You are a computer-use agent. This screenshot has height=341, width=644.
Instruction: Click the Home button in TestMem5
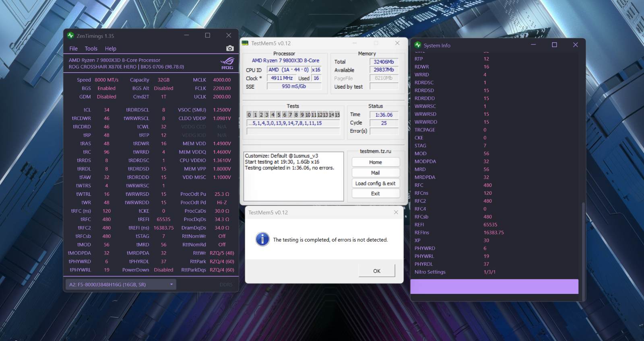click(376, 162)
